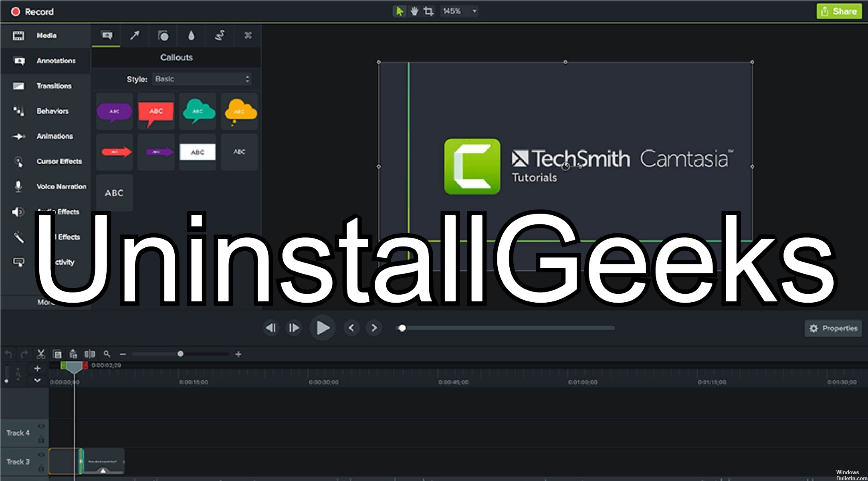Choose the small plain ABC text callout
The height and width of the screenshot is (481, 868).
[240, 152]
